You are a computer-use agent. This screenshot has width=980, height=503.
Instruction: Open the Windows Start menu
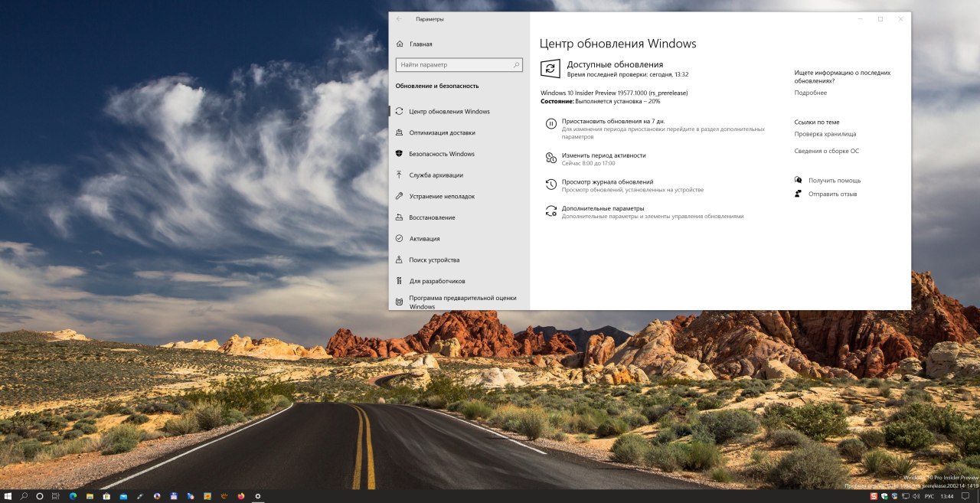(x=8, y=496)
